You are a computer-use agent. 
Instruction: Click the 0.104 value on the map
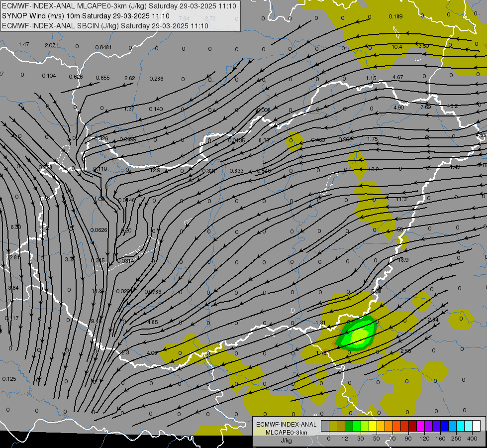[x=49, y=76]
